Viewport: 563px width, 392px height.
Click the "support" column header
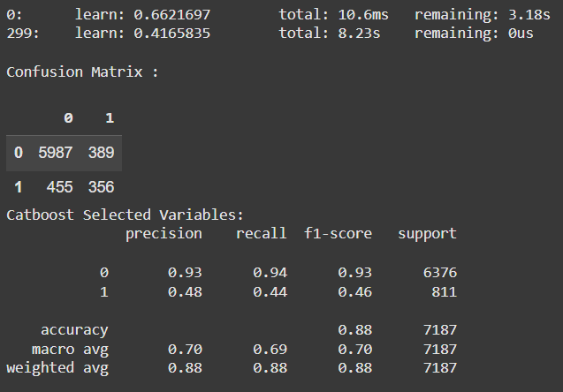(x=427, y=234)
